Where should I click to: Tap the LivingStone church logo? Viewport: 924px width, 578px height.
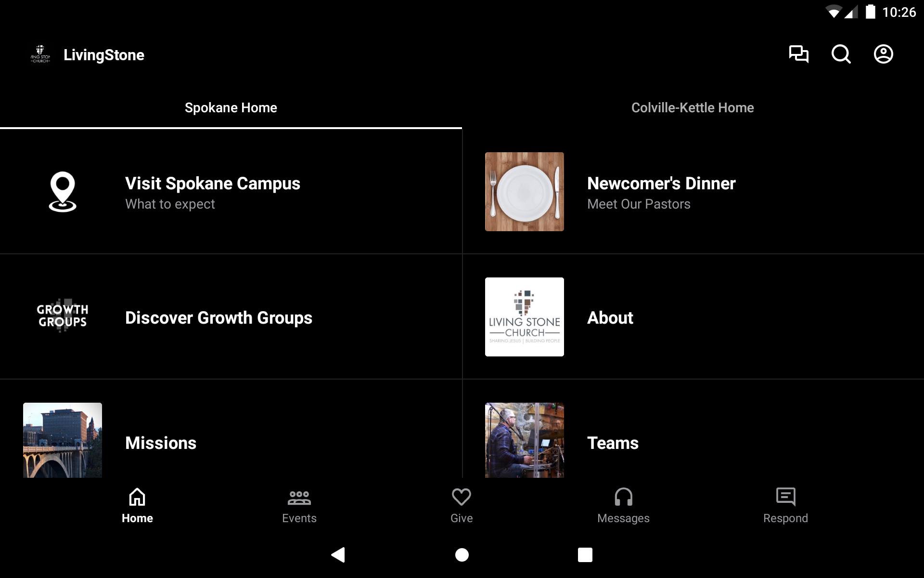(40, 54)
